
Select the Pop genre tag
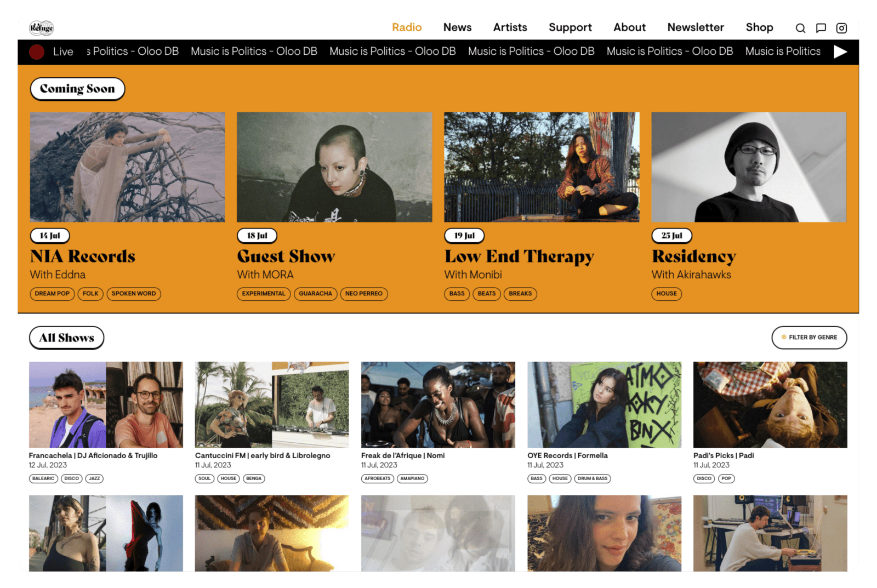click(726, 478)
